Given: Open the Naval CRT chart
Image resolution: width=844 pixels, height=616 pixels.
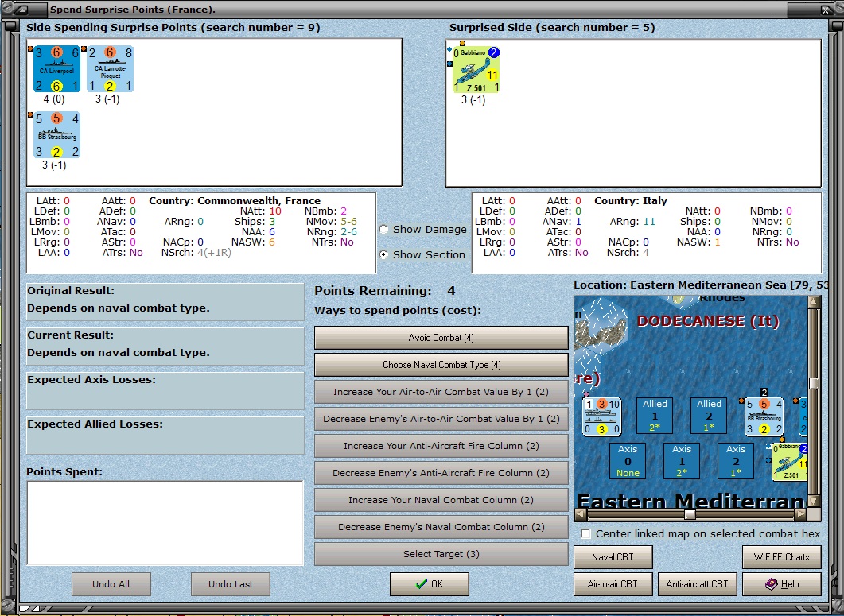Looking at the screenshot, I should pyautogui.click(x=613, y=557).
